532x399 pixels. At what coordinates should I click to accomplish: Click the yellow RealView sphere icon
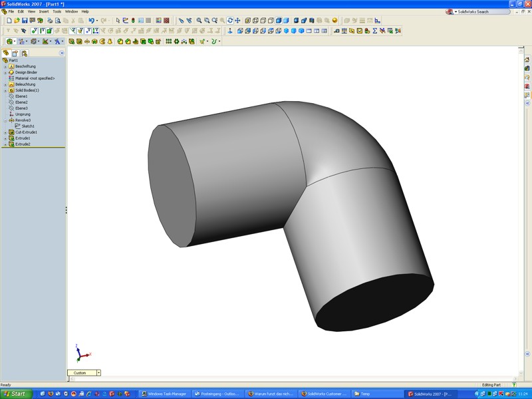pyautogui.click(x=335, y=21)
